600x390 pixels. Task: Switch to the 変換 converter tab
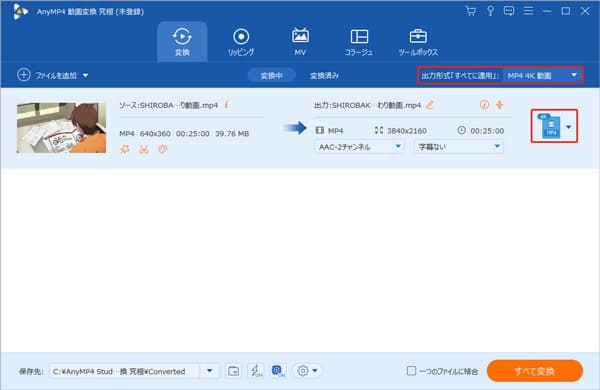click(x=182, y=42)
